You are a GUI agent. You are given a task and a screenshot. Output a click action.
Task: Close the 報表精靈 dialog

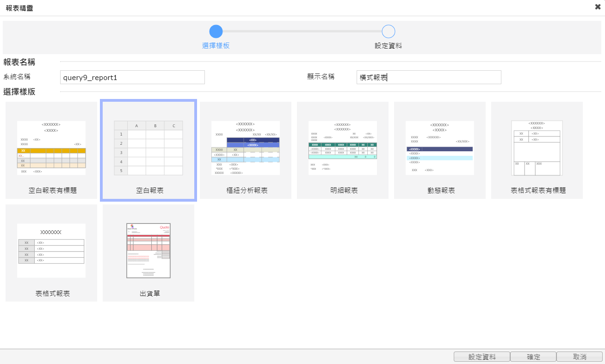(598, 7)
